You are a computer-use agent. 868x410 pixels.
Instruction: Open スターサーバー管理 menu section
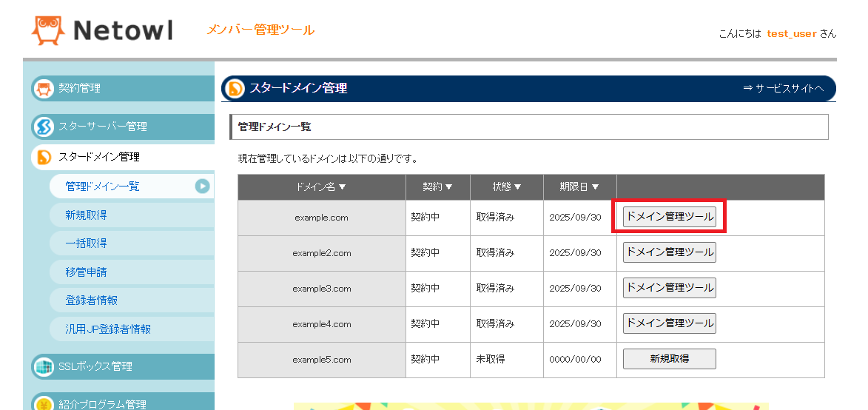(x=123, y=127)
